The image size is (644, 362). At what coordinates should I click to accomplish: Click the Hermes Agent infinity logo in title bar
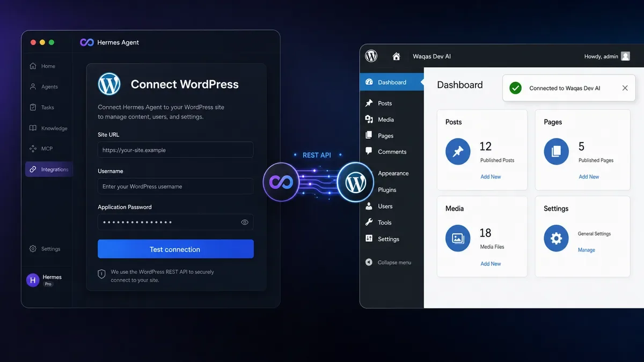click(87, 42)
